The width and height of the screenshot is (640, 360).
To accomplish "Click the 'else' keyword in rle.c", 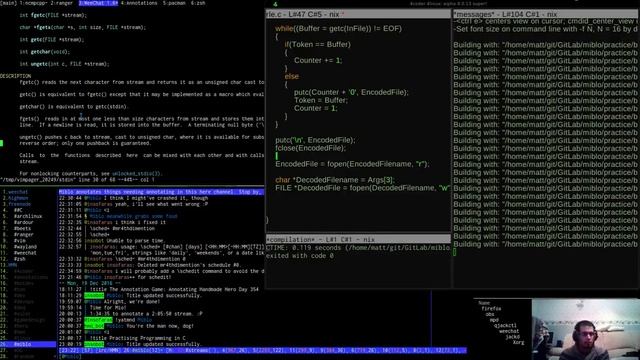I will pyautogui.click(x=291, y=76).
